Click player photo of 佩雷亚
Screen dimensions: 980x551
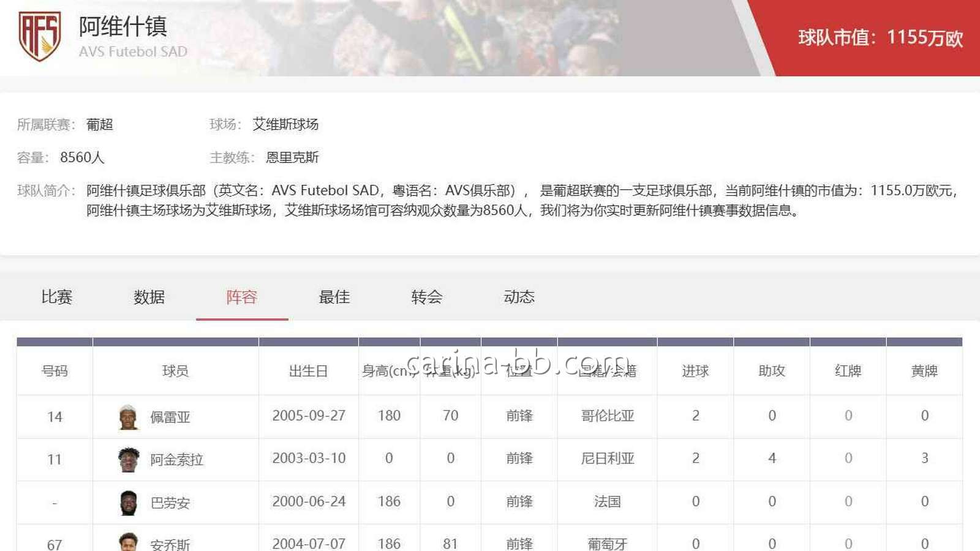(128, 417)
